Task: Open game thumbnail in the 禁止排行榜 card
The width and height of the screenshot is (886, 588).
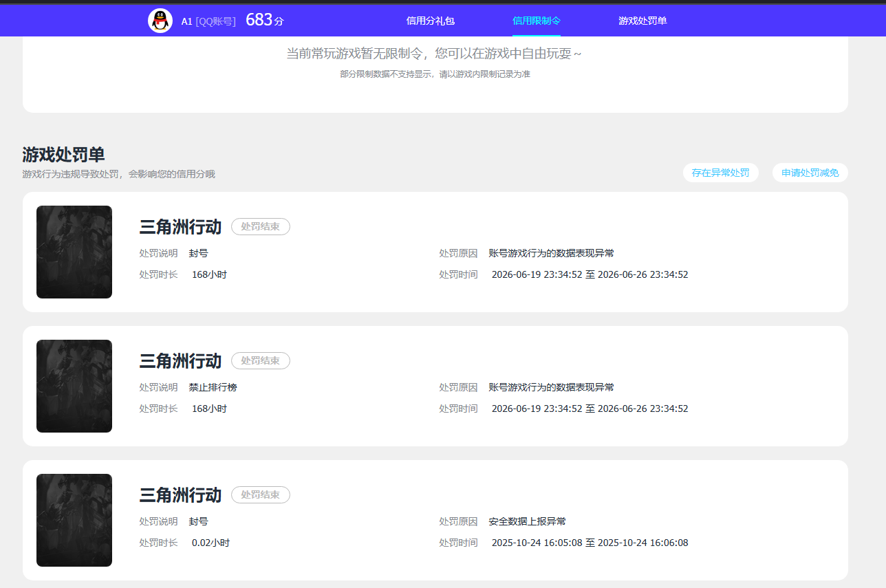Action: pyautogui.click(x=74, y=386)
